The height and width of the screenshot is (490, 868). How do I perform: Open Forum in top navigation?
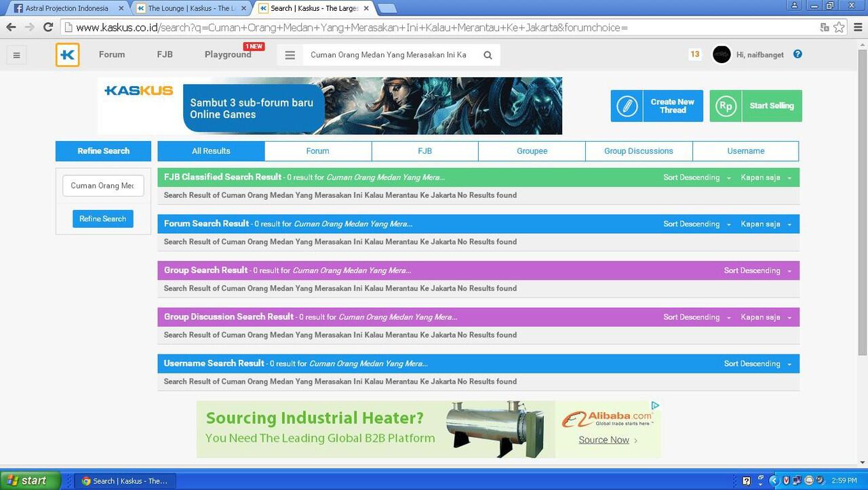coord(112,55)
